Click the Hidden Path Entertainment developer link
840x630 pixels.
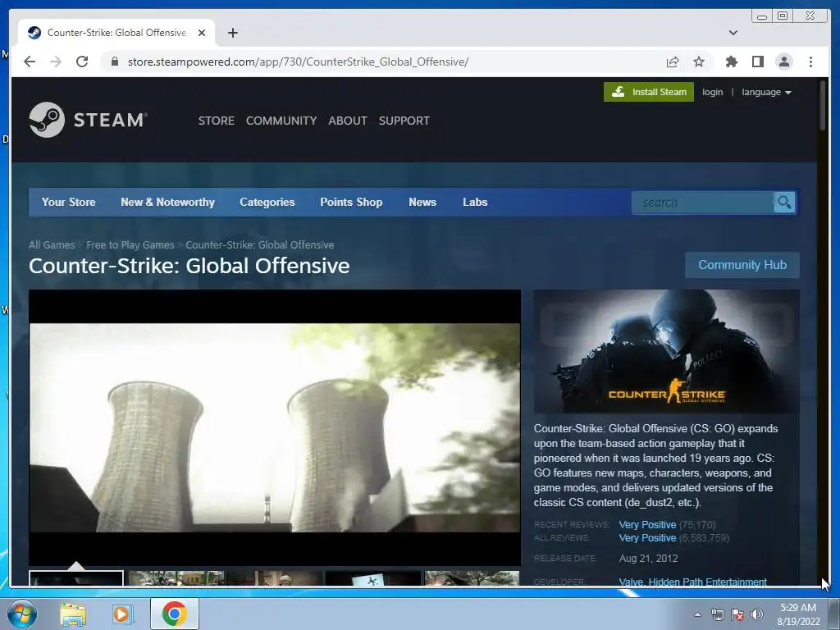pyautogui.click(x=708, y=582)
